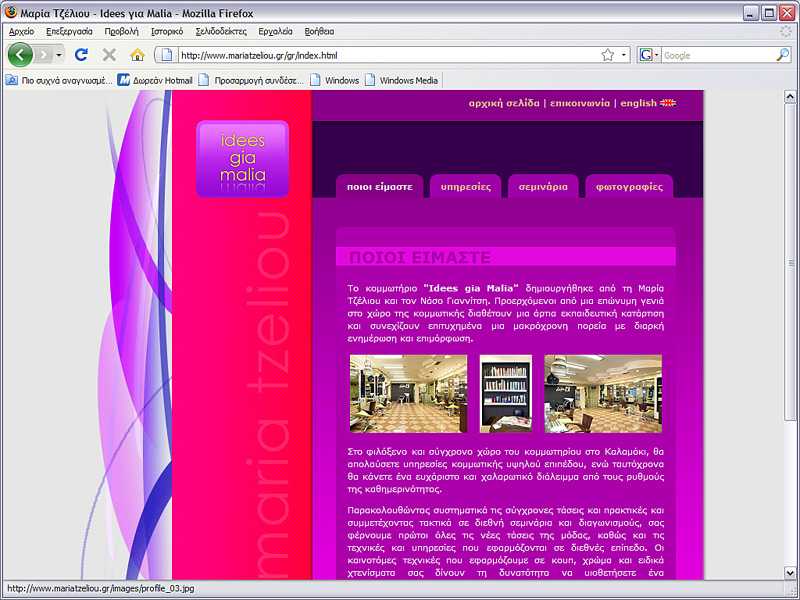800x600 pixels.
Task: Open the Δωρεάν Hotmail bookmark
Action: coord(155,81)
